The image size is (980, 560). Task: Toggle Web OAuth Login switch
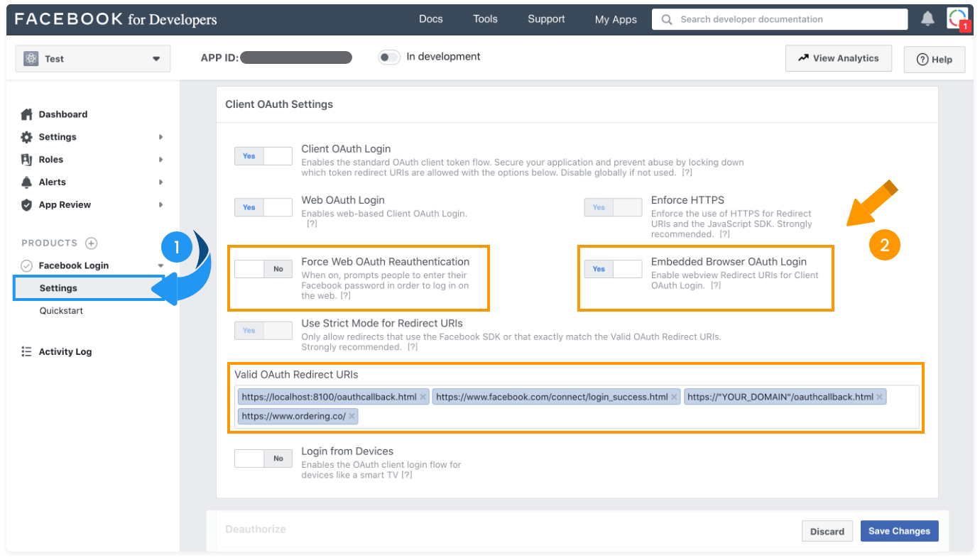tap(263, 207)
